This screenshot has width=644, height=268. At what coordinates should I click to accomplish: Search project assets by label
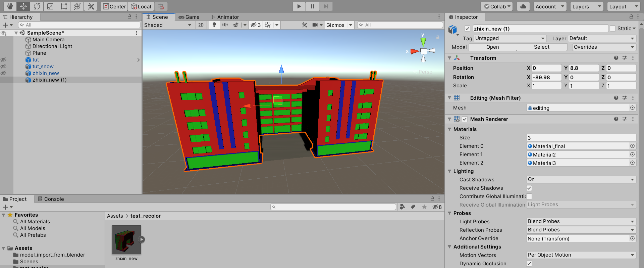[413, 207]
